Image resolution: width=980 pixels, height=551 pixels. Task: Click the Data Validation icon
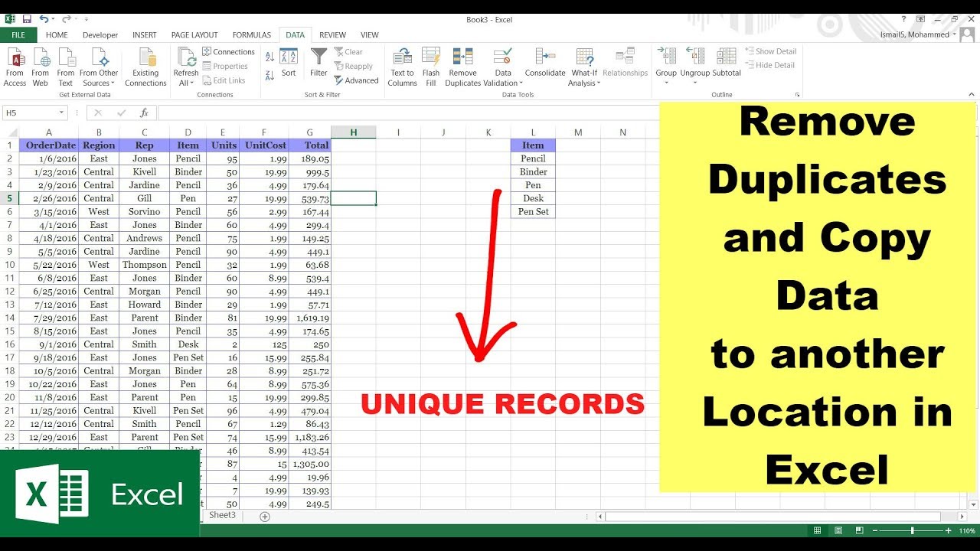coord(503,57)
